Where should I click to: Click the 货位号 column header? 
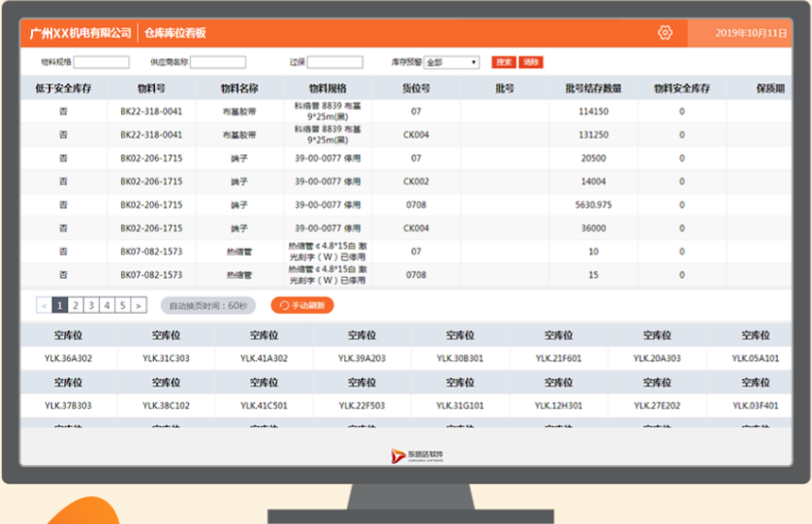click(x=416, y=88)
